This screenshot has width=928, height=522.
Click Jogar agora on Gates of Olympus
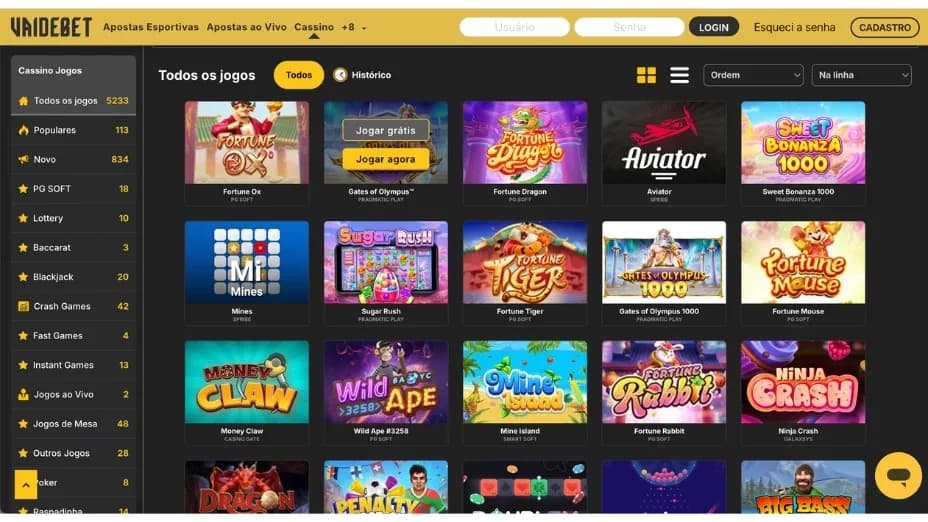coord(385,159)
